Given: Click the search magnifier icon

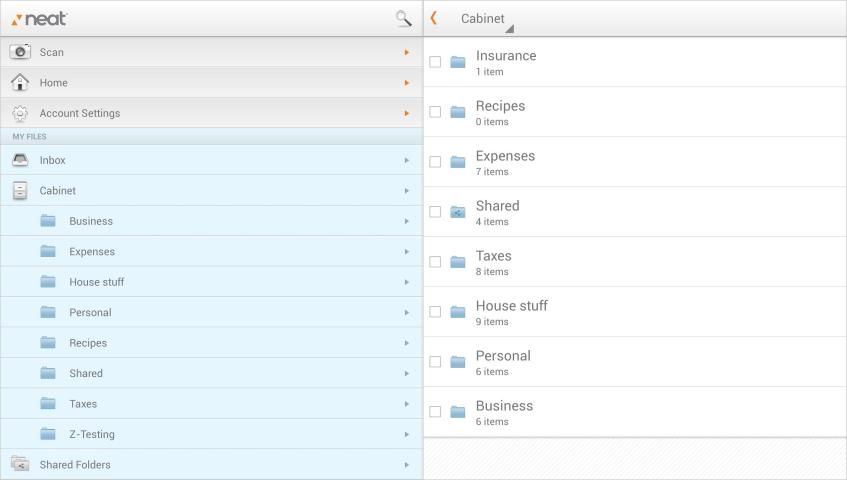Looking at the screenshot, I should [x=403, y=18].
